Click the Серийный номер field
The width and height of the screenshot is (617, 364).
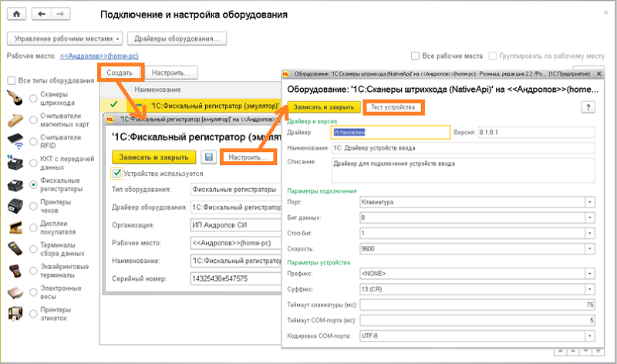pyautogui.click(x=236, y=278)
